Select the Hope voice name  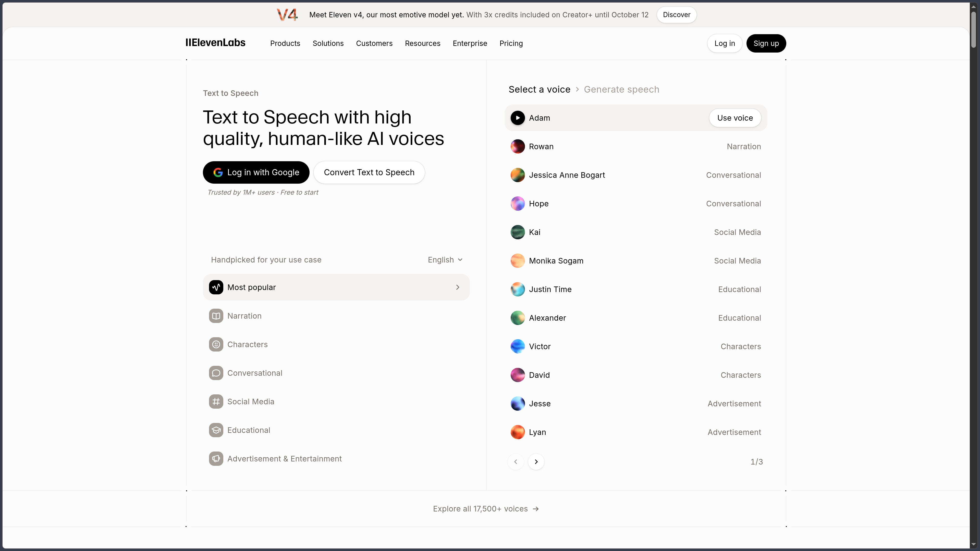coord(538,204)
